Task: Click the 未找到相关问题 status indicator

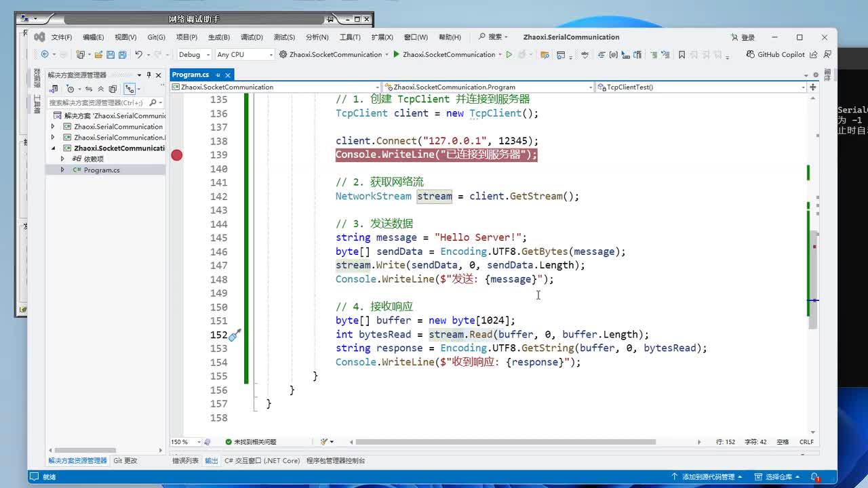Action: click(x=251, y=442)
